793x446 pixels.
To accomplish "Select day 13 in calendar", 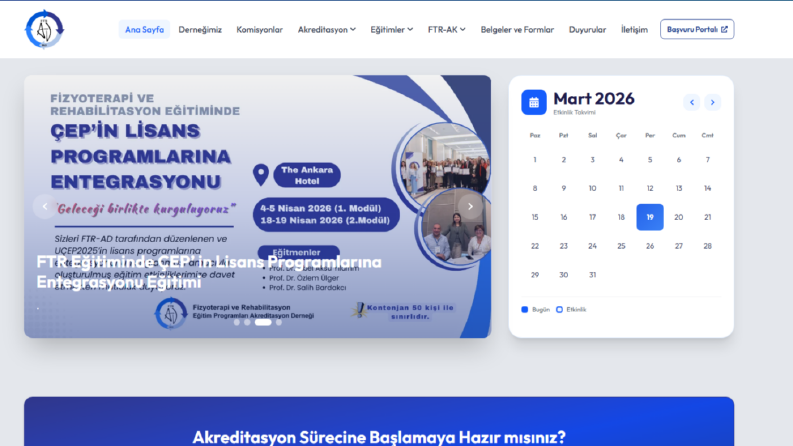I will tap(679, 189).
